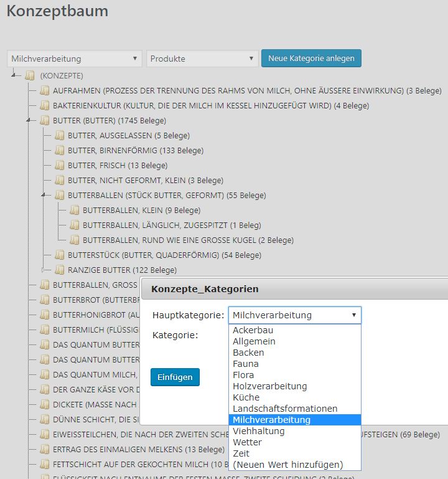Click the folder icon beside BAKTERIENKULTUR
The height and width of the screenshot is (479, 448).
tap(45, 105)
